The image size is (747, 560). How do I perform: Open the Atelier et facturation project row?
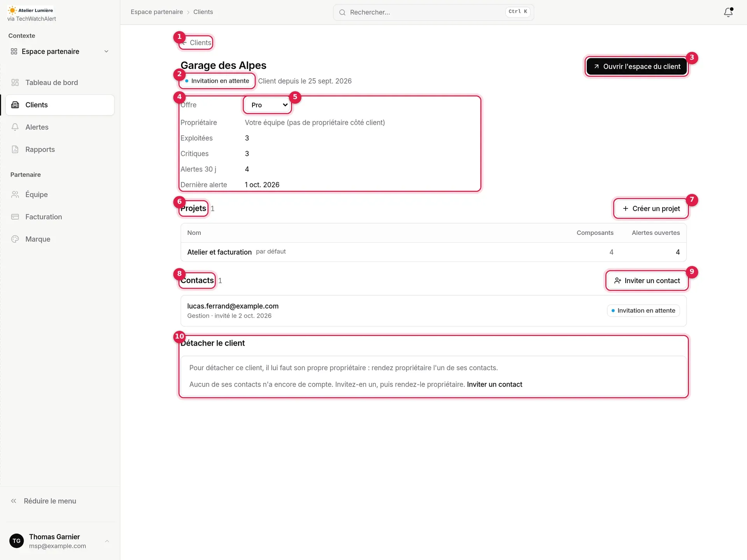coord(433,252)
